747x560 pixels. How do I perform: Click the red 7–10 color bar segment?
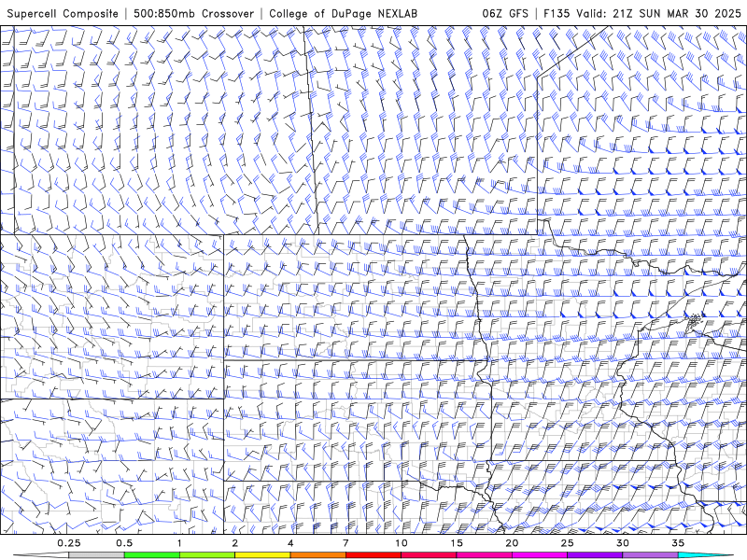coord(373,555)
